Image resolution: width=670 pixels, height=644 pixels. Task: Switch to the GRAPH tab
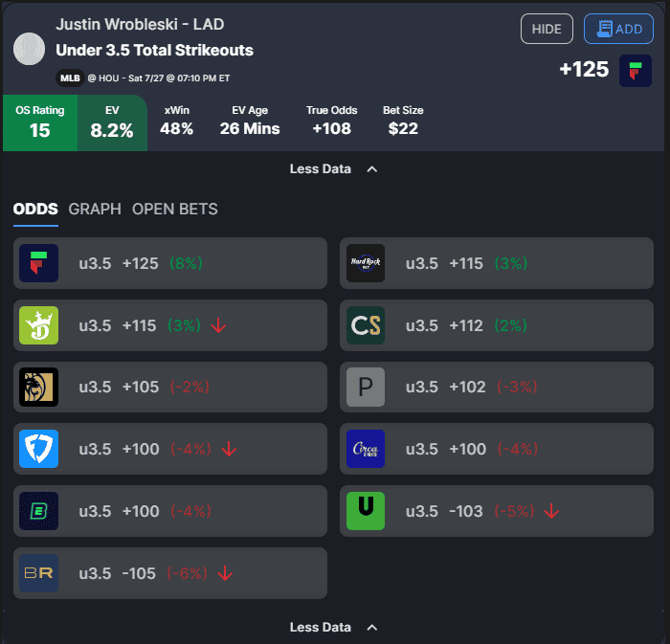[x=95, y=209]
